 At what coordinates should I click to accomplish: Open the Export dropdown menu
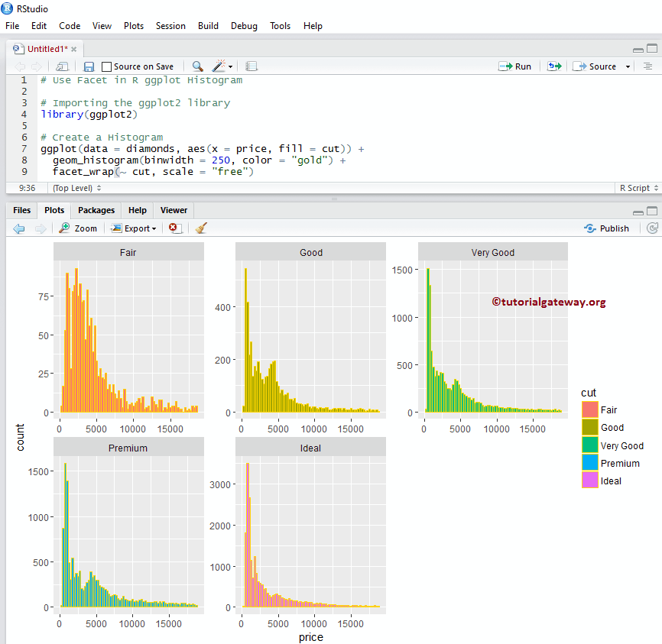pyautogui.click(x=134, y=228)
